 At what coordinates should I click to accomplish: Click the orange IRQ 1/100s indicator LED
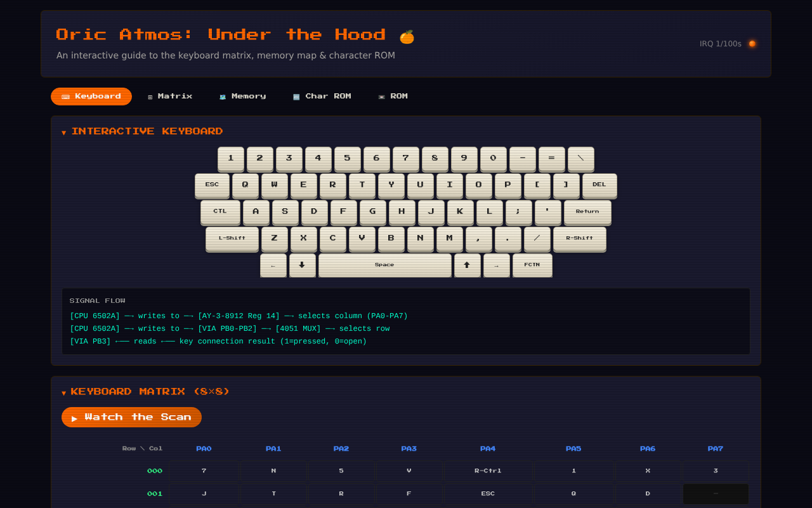752,43
